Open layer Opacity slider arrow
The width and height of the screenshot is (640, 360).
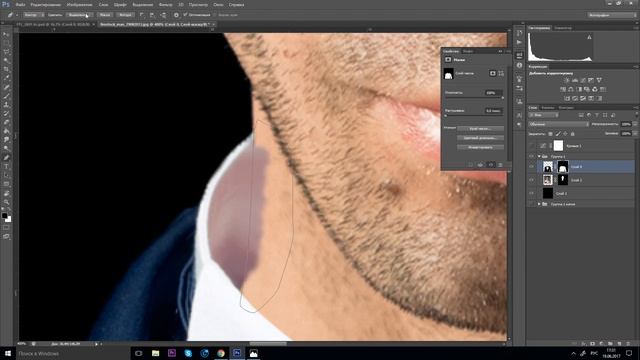pyautogui.click(x=635, y=124)
